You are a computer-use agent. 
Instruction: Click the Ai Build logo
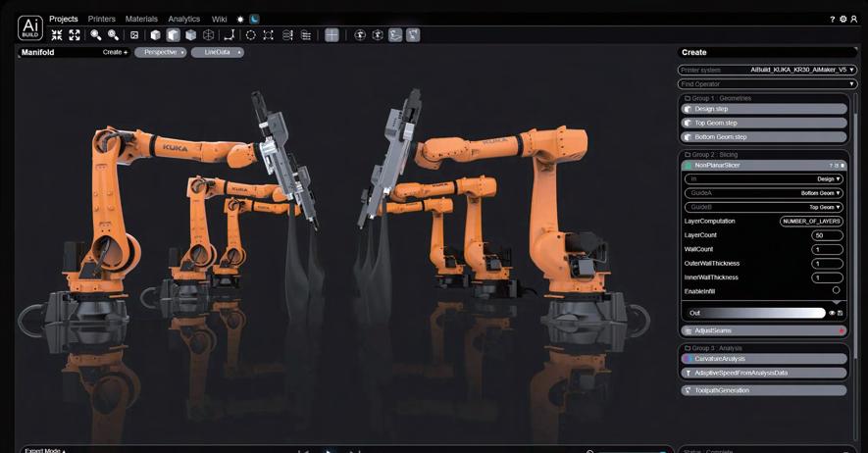point(29,27)
